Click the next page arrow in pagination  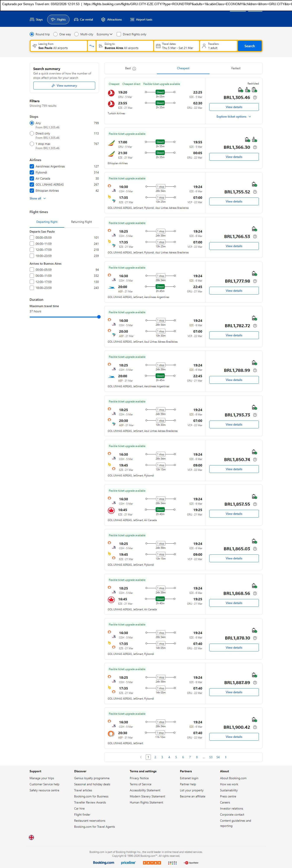(x=225, y=757)
